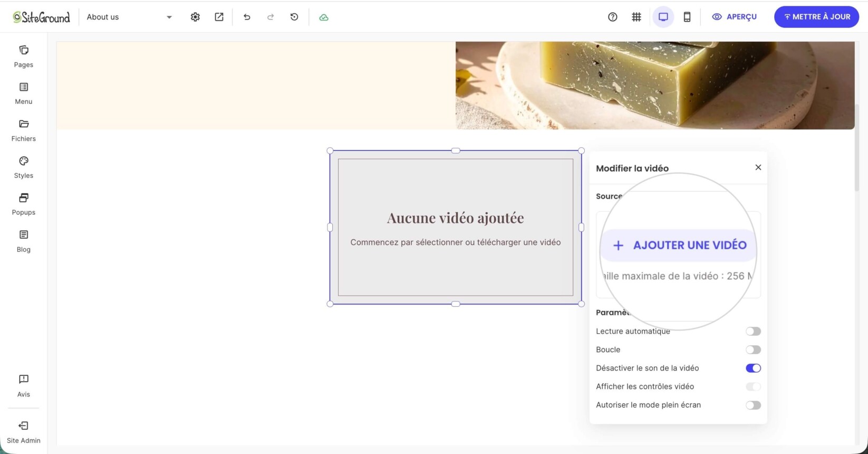Open the Menu panel in sidebar

click(x=24, y=93)
